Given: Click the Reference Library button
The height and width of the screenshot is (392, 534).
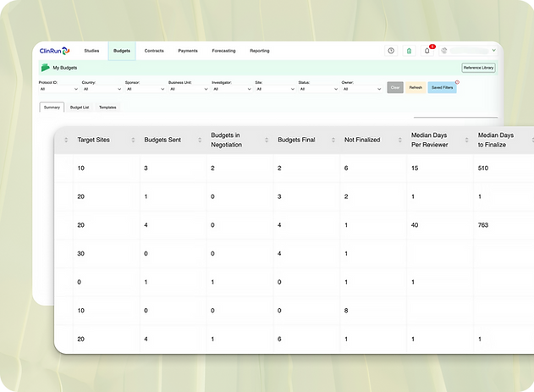Looking at the screenshot, I should (478, 68).
